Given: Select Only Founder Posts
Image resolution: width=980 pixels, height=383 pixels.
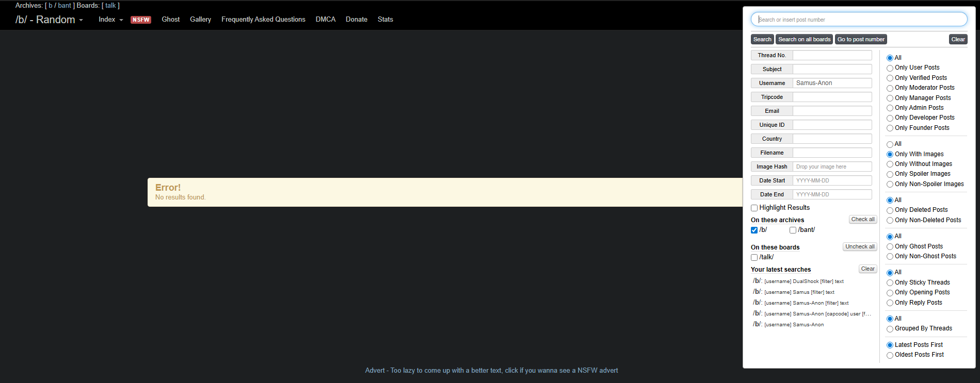Looking at the screenshot, I should point(890,128).
